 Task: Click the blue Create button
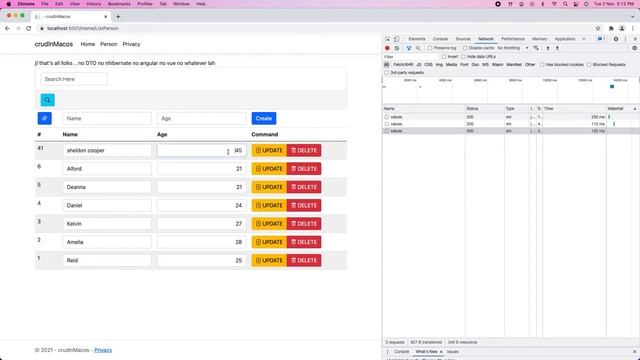click(264, 118)
